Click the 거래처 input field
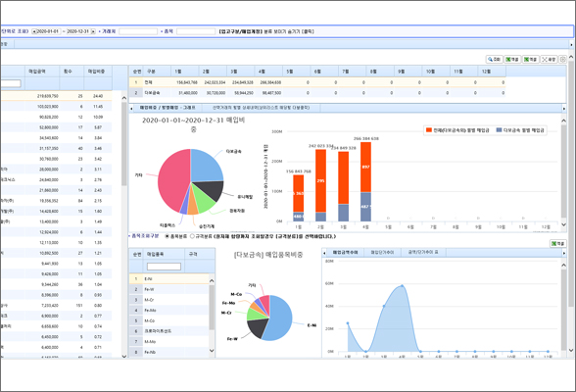Viewport: 576px width, 392px height. (x=138, y=31)
